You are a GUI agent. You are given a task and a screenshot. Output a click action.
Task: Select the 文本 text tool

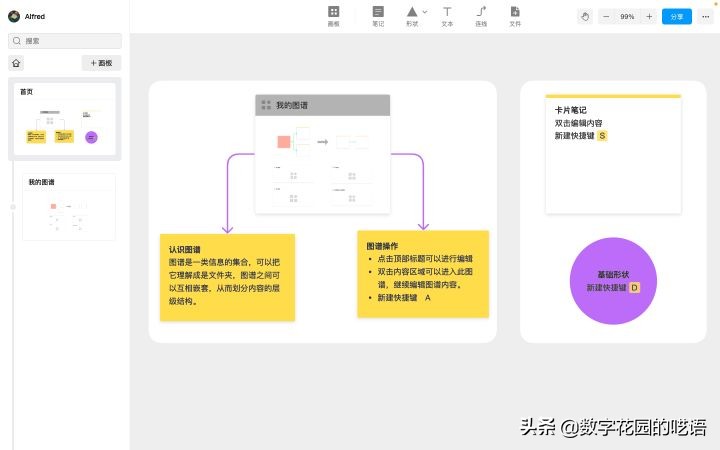click(447, 16)
